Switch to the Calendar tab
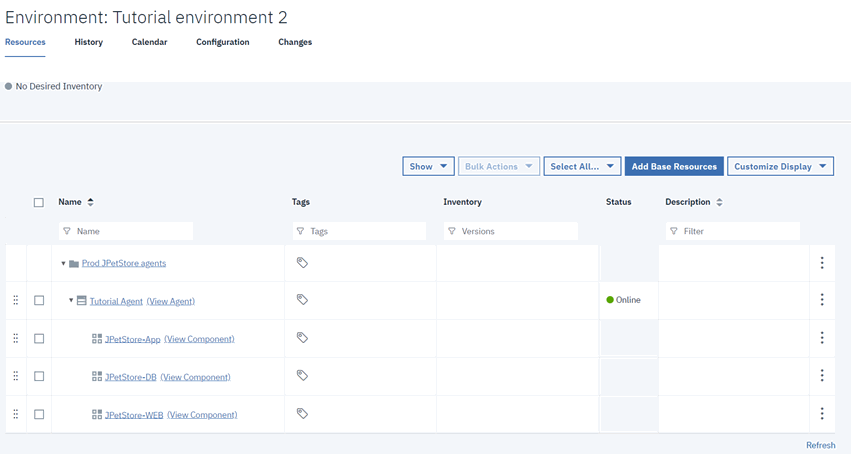The height and width of the screenshot is (454, 851). (149, 42)
